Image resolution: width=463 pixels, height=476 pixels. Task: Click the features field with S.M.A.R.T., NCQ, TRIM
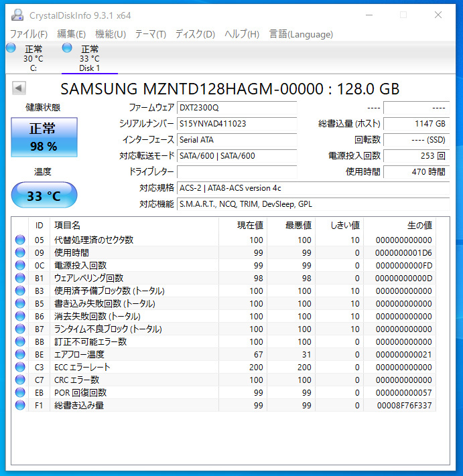[x=313, y=204]
